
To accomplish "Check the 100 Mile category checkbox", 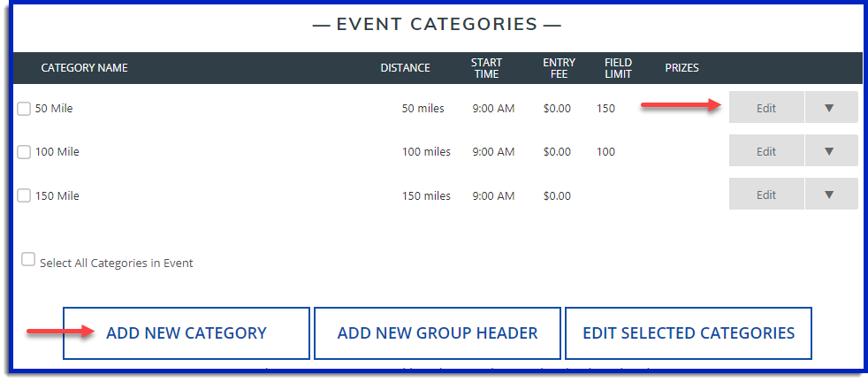I will (x=24, y=152).
